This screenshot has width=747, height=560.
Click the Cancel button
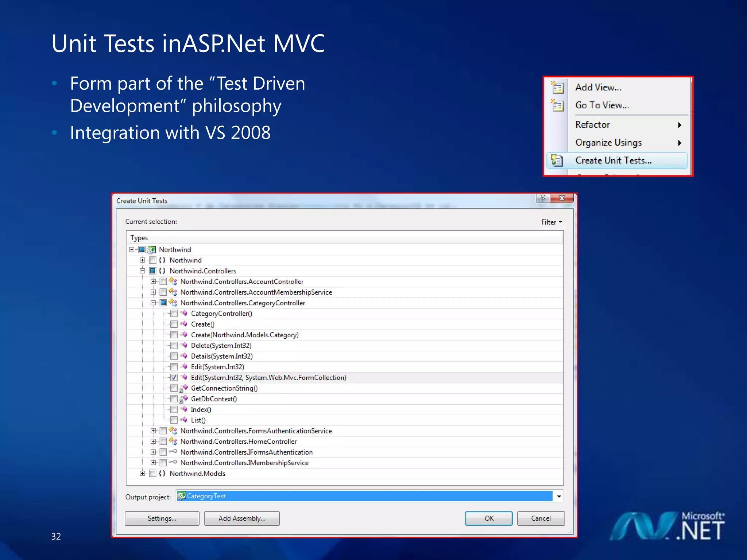pos(541,518)
